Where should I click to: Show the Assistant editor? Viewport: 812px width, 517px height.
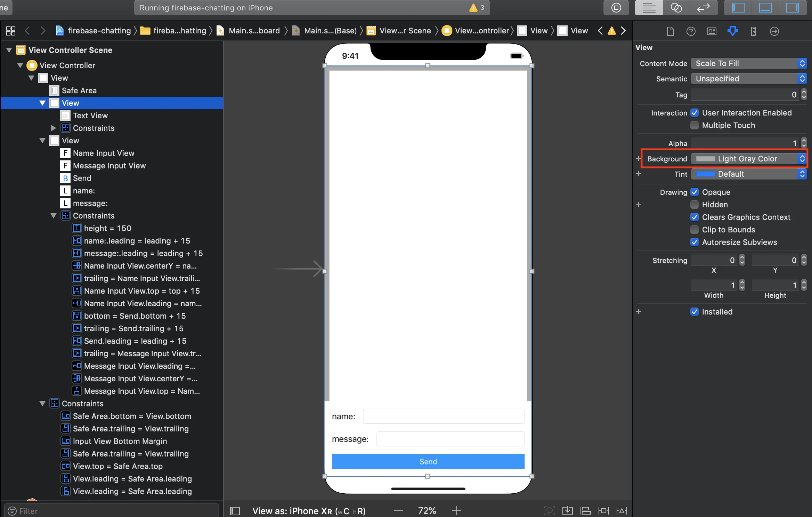[676, 8]
